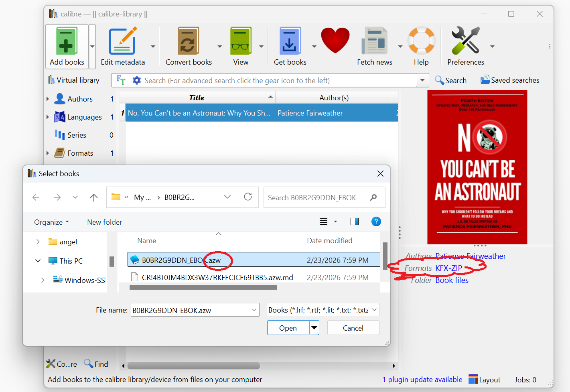This screenshot has height=392, width=570.
Task: Open Edit metadata tool
Action: pyautogui.click(x=122, y=41)
